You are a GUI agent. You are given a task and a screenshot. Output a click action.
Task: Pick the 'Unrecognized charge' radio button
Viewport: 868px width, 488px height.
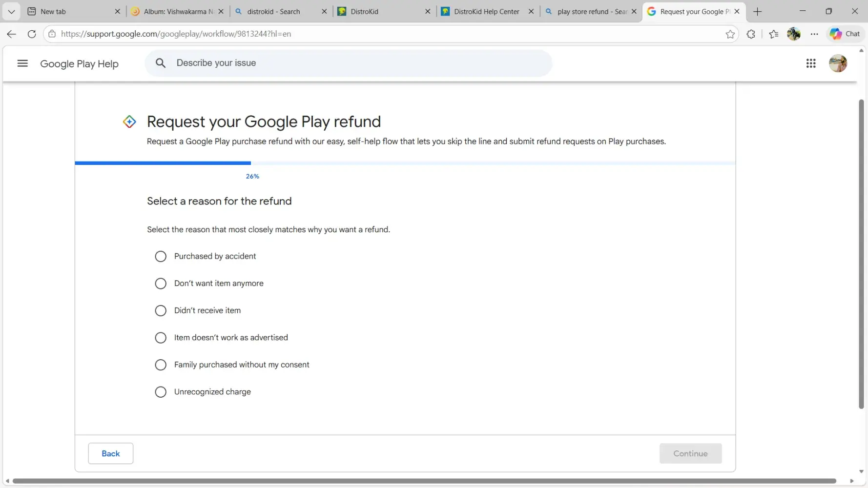coord(161,392)
